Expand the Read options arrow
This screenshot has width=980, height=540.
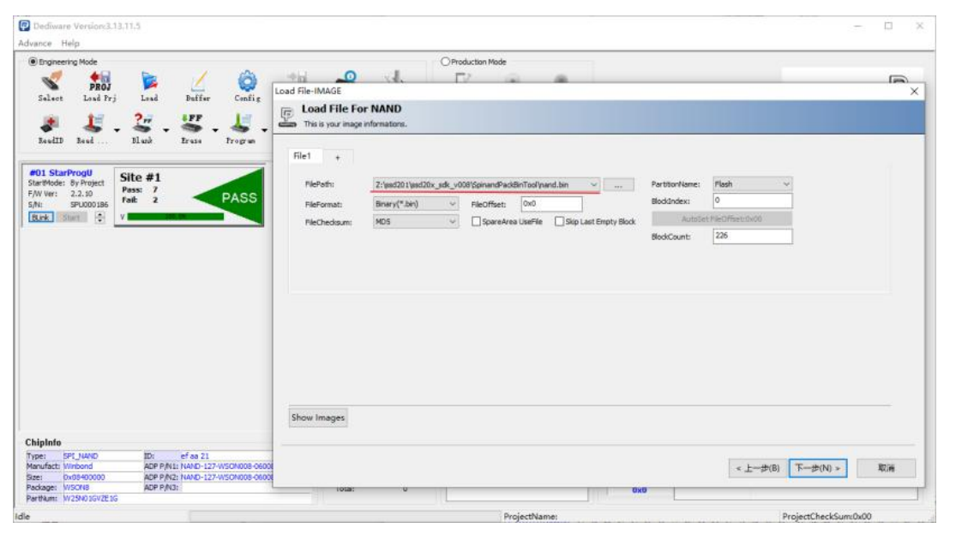[x=117, y=130]
